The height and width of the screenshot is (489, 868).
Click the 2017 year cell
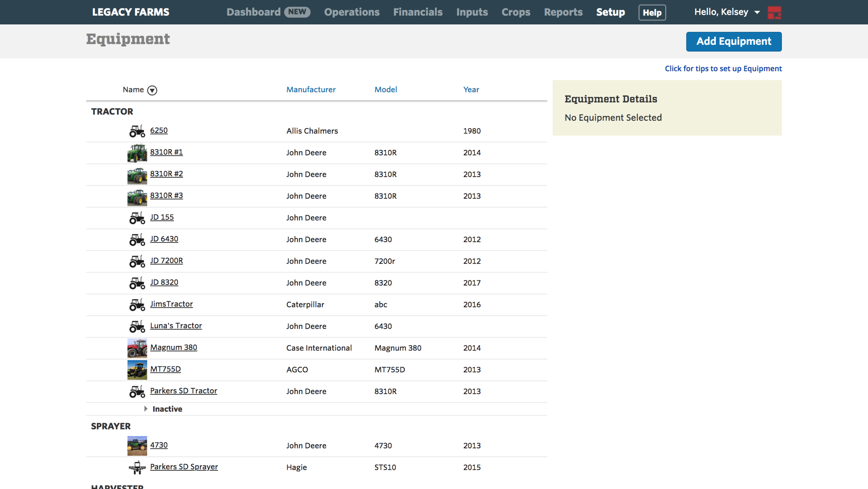[x=472, y=283]
